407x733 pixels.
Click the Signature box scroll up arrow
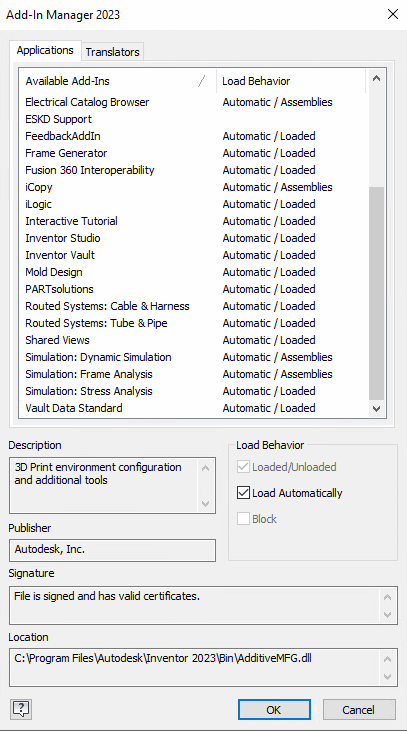pyautogui.click(x=387, y=597)
